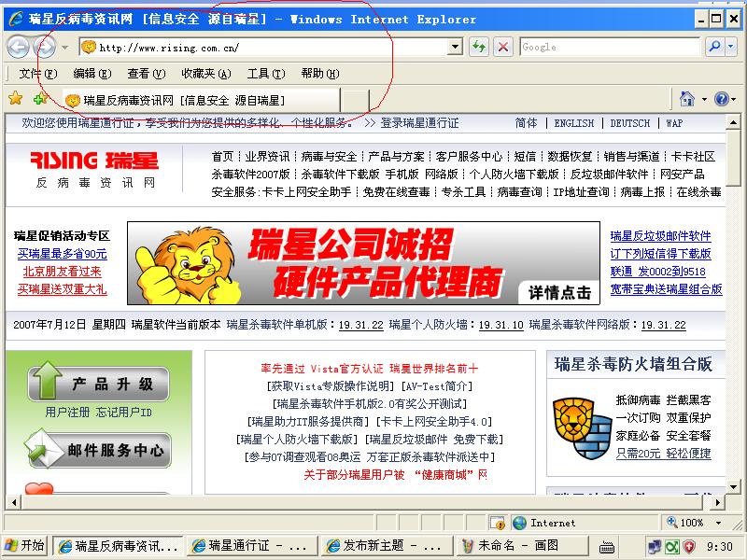Click the 卡卡社区 navigation link
This screenshot has height=560, width=747.
(693, 157)
